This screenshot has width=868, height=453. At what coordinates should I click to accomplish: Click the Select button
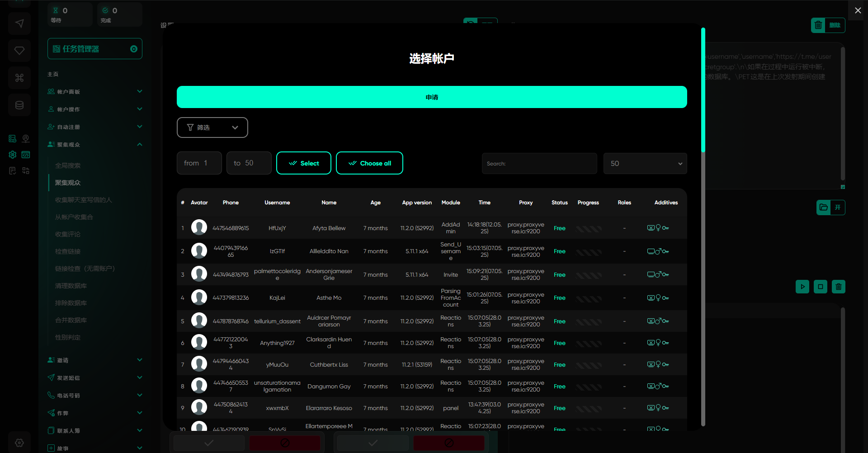(304, 163)
